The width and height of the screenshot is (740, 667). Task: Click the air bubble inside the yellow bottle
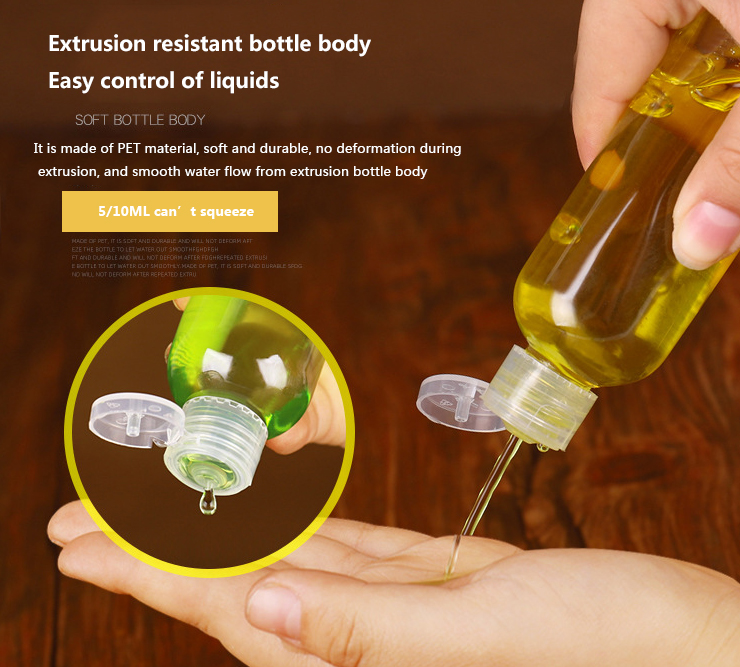tap(566, 229)
